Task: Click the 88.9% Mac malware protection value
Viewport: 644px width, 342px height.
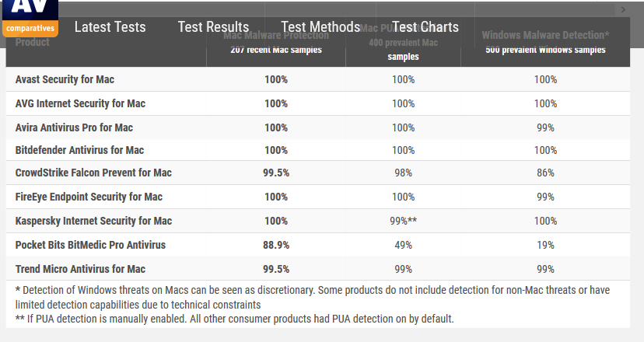Action: (x=276, y=245)
